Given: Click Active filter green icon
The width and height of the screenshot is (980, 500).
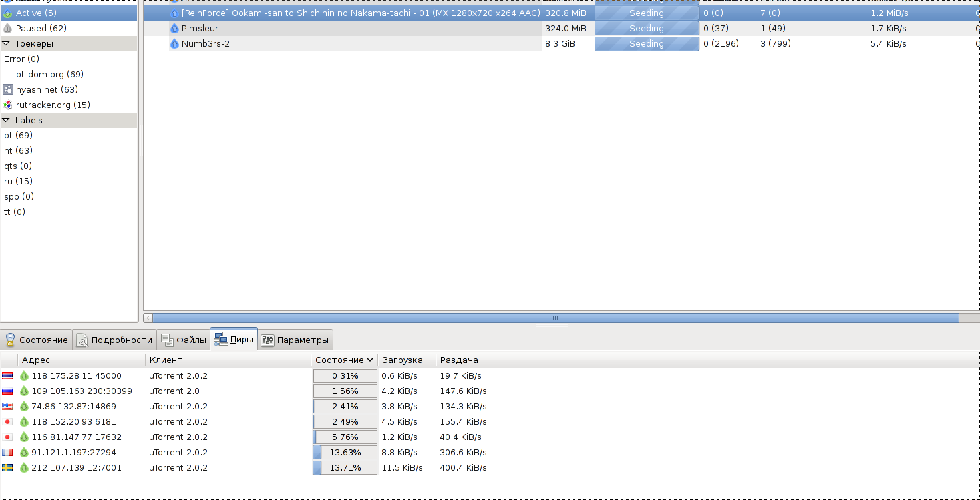Looking at the screenshot, I should click(8, 13).
